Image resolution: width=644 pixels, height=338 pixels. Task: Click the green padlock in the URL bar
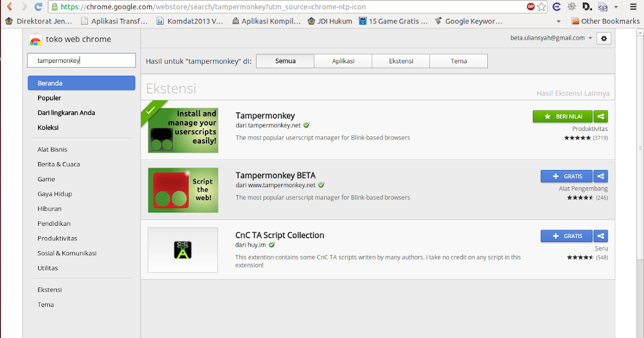click(54, 7)
